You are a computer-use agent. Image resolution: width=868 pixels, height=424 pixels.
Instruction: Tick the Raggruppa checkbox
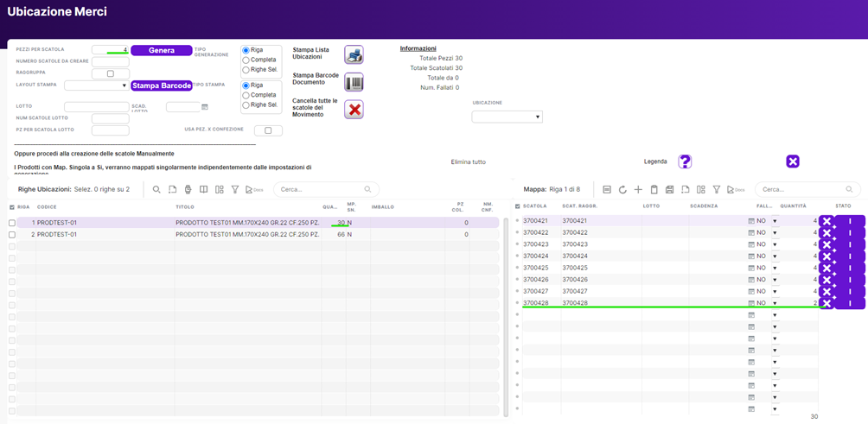pos(110,73)
